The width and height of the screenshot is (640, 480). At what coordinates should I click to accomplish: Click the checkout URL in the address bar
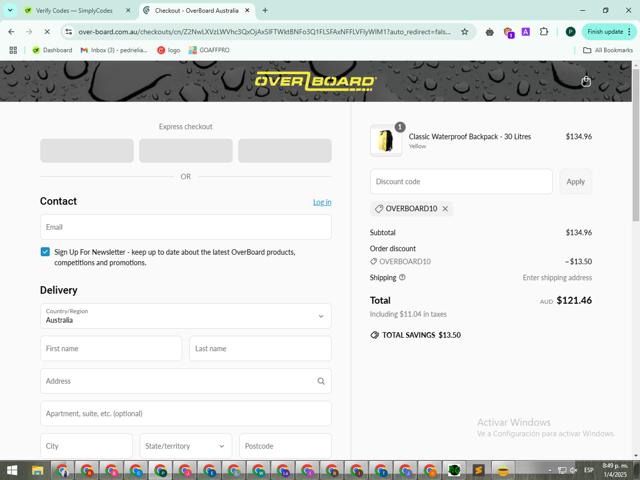(264, 31)
